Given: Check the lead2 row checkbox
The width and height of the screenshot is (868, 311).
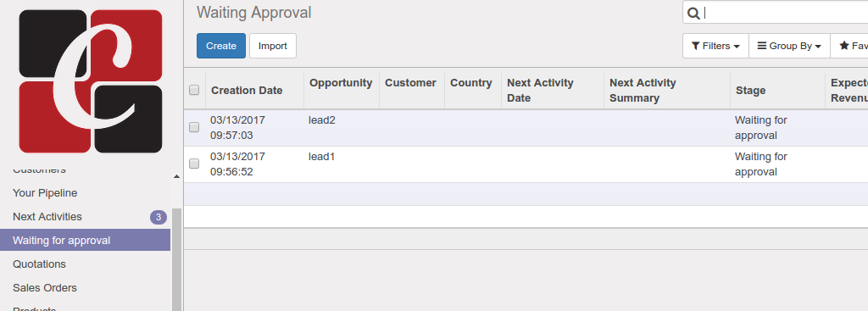Looking at the screenshot, I should tap(194, 127).
